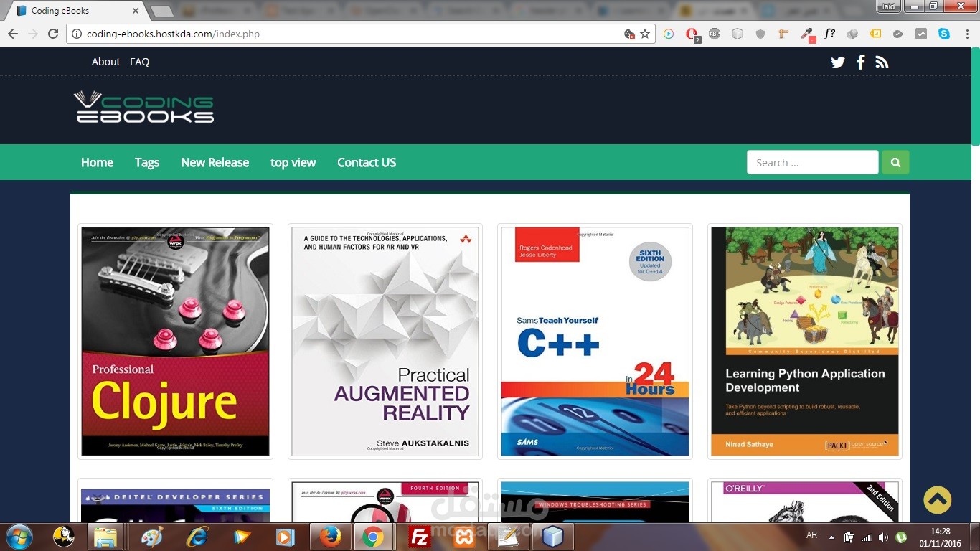Open Learning Python Application Development cover
Screen dimensions: 980x551
tap(805, 342)
